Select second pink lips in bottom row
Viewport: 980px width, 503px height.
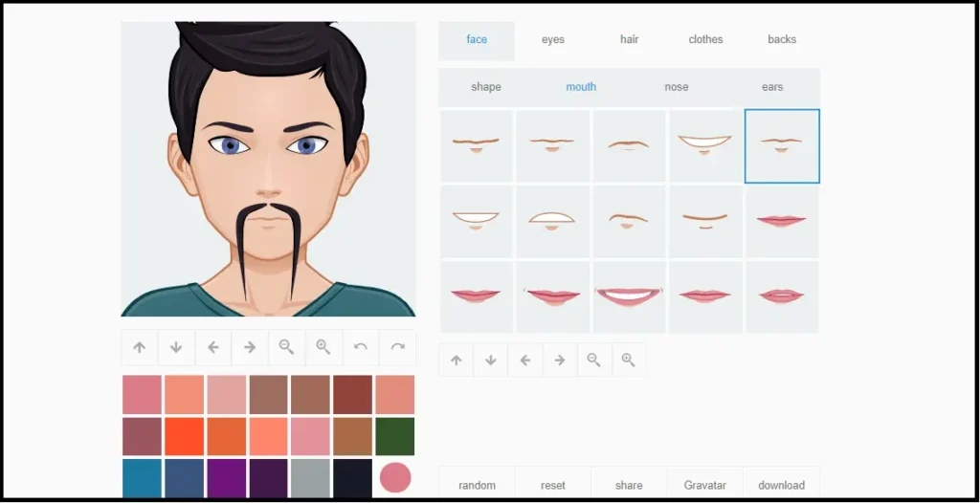tap(552, 296)
